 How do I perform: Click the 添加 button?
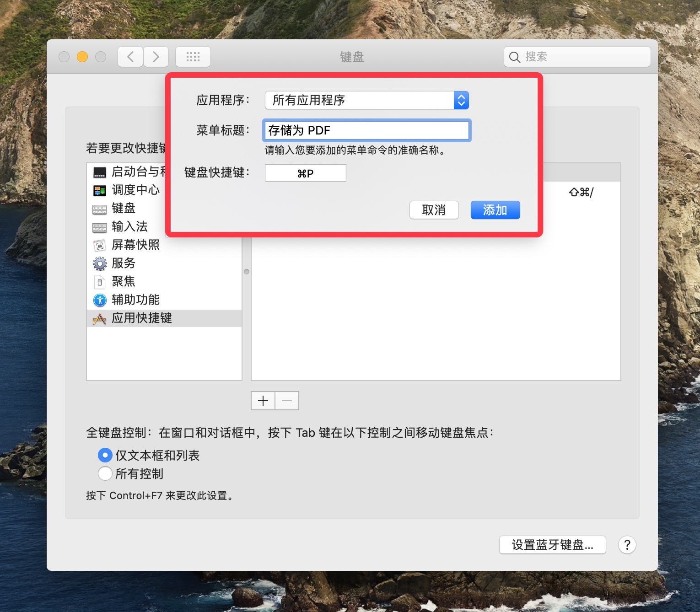pyautogui.click(x=495, y=210)
